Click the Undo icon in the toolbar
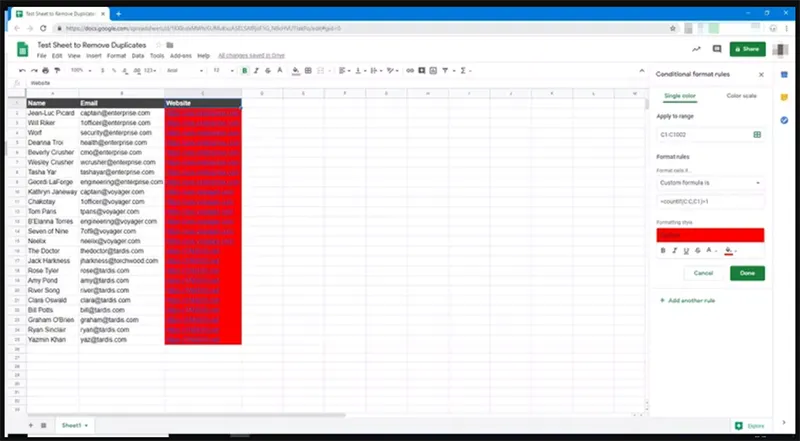Viewport: 800px width, 441px height. pos(22,70)
